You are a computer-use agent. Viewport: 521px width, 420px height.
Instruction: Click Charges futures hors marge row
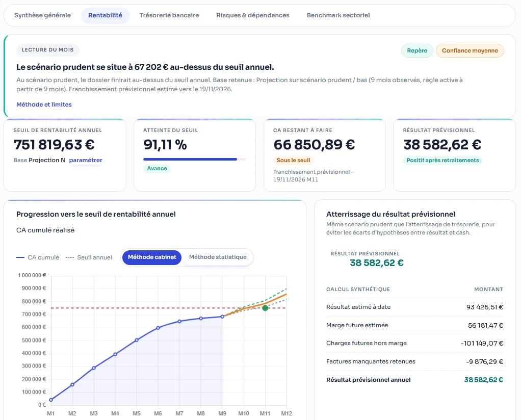414,343
